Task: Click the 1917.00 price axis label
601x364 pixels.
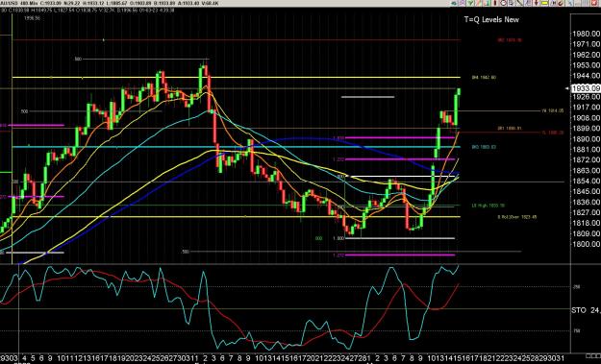Action: [x=586, y=108]
